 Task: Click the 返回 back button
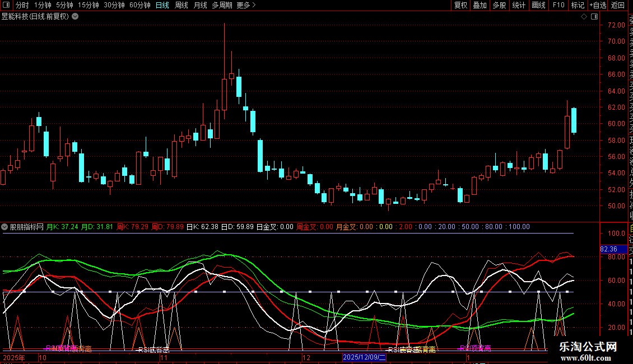point(618,5)
